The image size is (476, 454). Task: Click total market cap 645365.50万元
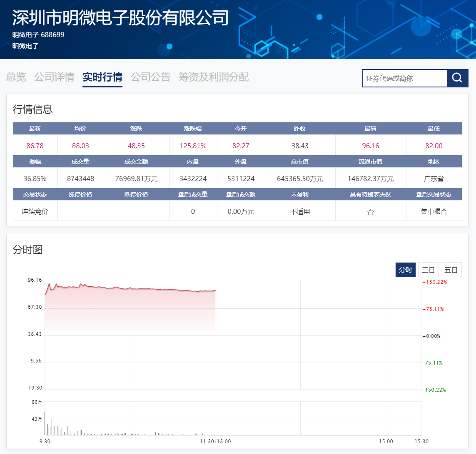point(300,179)
